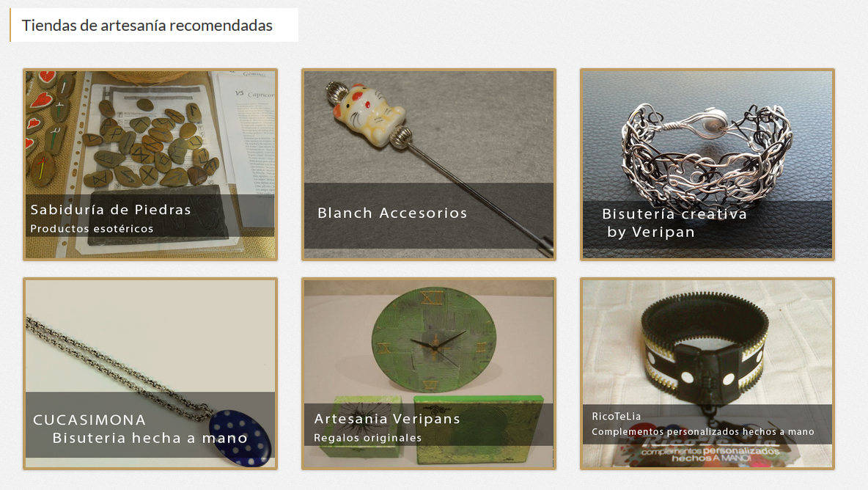Click the Blanch Accesorios title text
Image resolution: width=868 pixels, height=490 pixels.
tap(392, 213)
